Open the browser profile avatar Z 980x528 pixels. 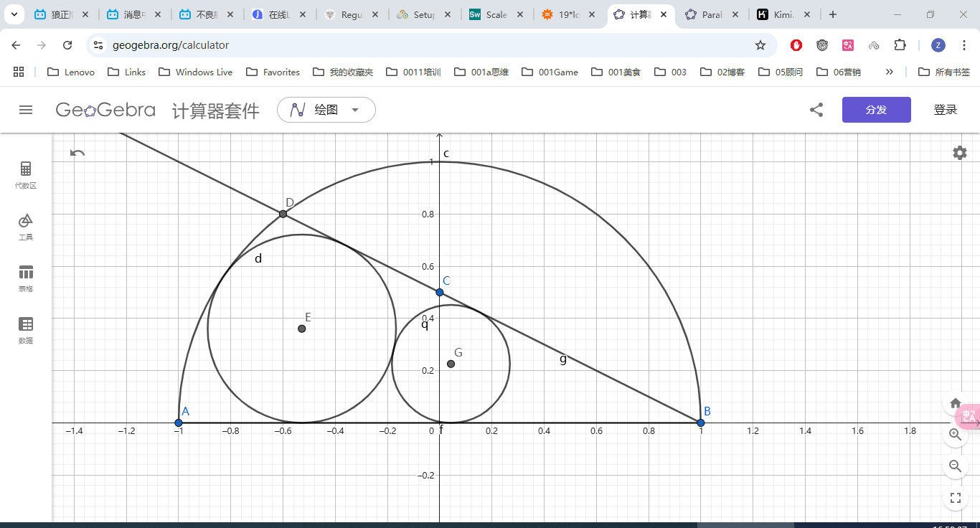pyautogui.click(x=938, y=45)
